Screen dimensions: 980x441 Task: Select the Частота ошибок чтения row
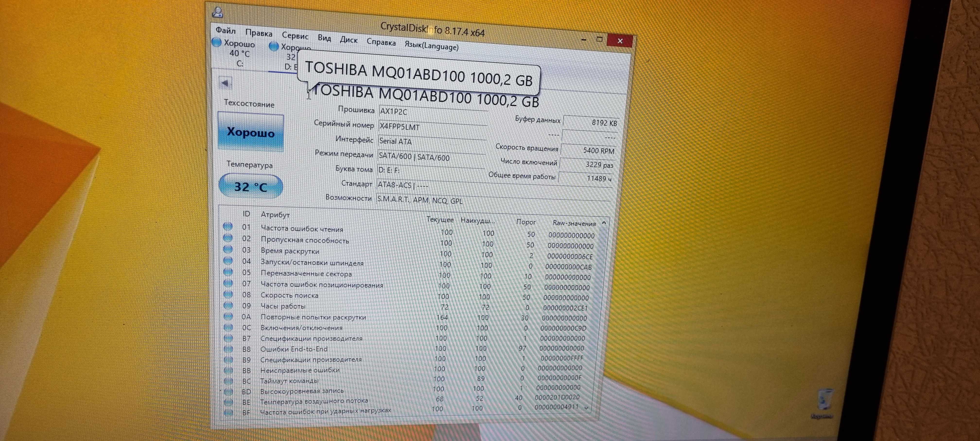pos(409,231)
